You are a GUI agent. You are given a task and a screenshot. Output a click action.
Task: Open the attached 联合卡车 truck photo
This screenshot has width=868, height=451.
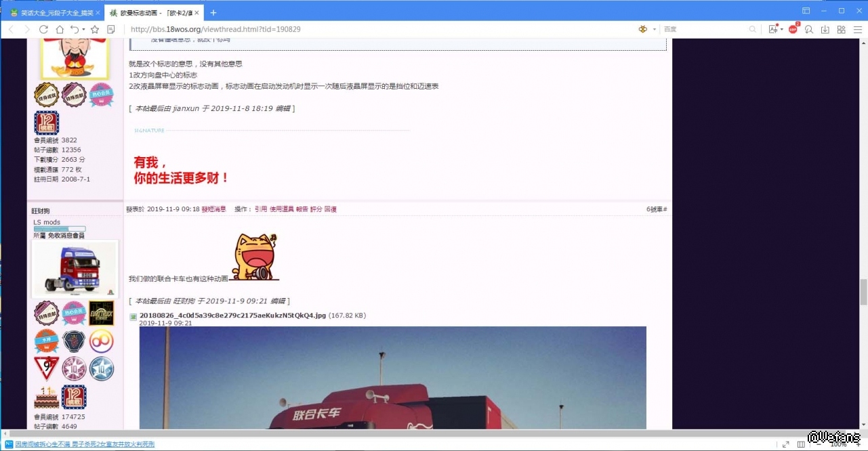coord(393,378)
